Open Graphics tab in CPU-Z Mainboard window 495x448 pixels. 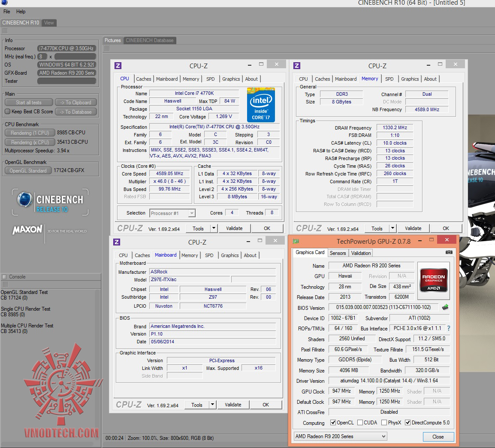(x=230, y=255)
